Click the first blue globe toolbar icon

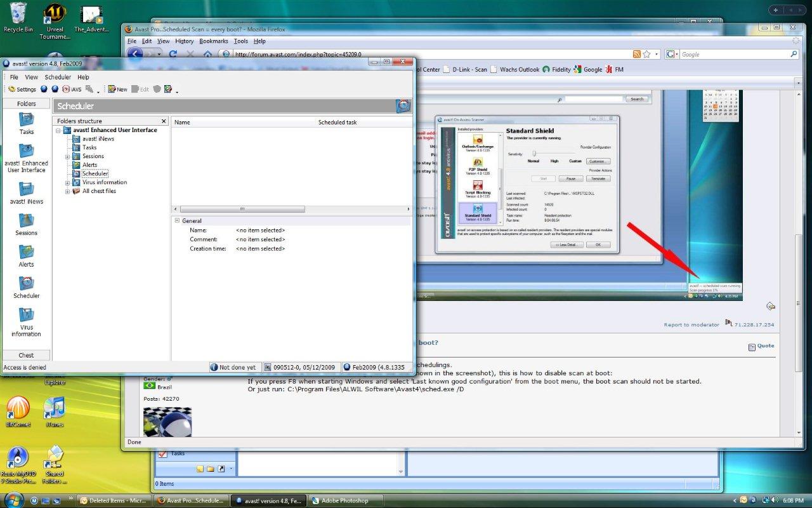point(44,90)
